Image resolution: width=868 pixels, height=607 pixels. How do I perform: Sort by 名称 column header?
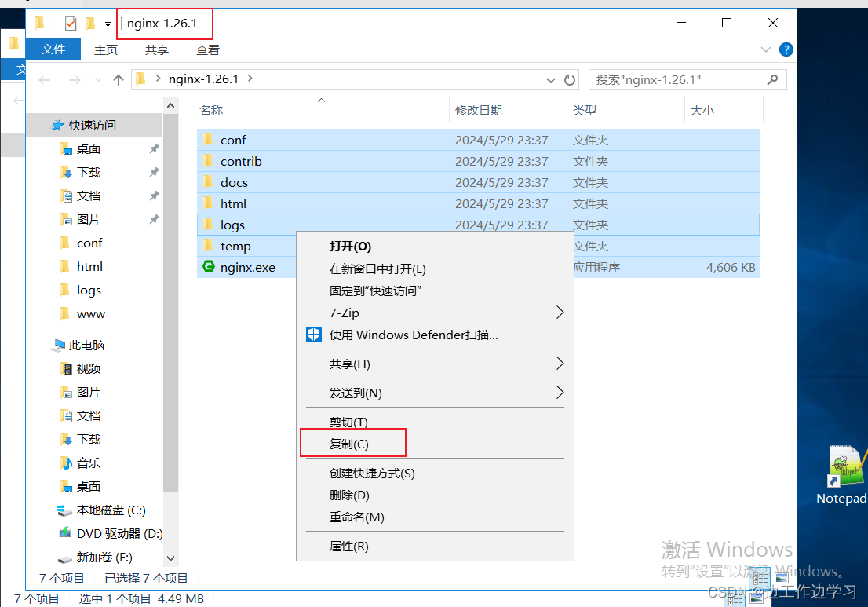coord(211,110)
